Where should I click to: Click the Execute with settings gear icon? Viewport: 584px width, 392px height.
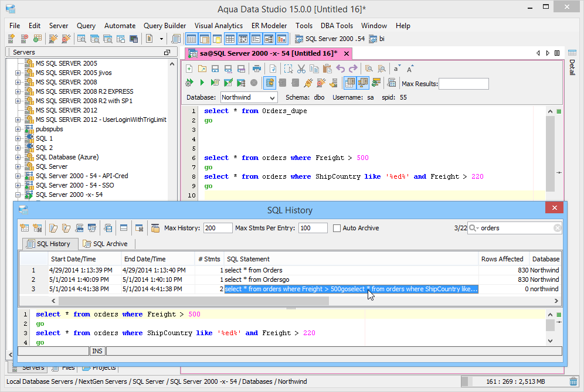(189, 83)
